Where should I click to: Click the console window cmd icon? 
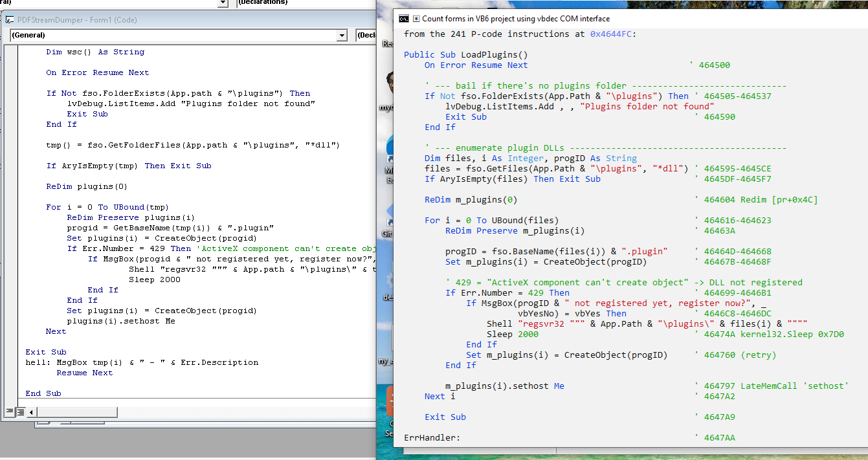click(403, 19)
